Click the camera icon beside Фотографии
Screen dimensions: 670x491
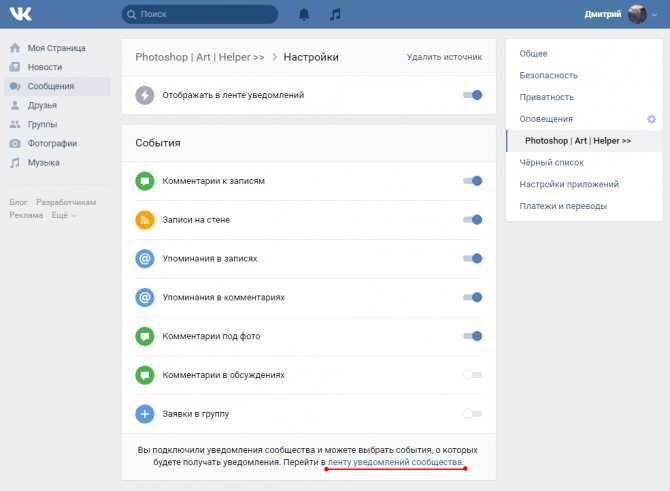pos(15,143)
